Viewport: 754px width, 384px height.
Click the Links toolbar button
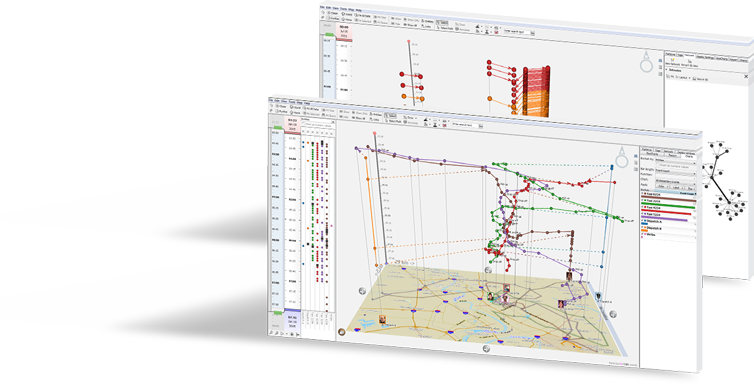375,120
